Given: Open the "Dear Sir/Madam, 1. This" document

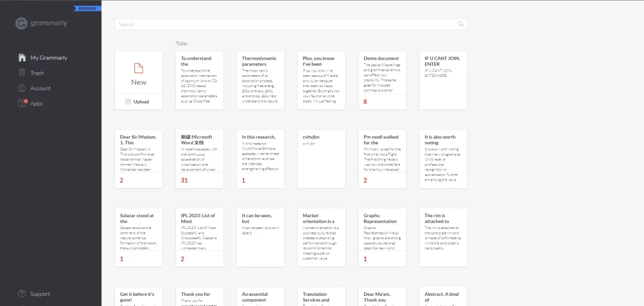Looking at the screenshot, I should click(x=138, y=159).
